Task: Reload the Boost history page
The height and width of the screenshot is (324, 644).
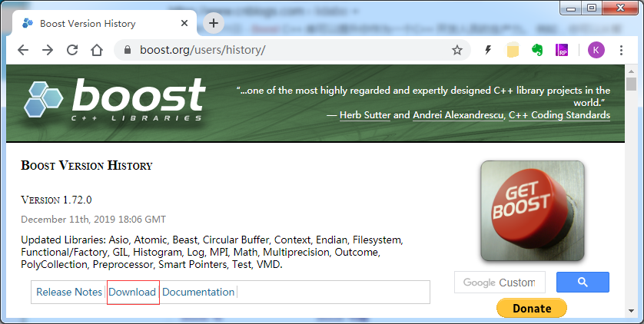Action: coord(72,50)
